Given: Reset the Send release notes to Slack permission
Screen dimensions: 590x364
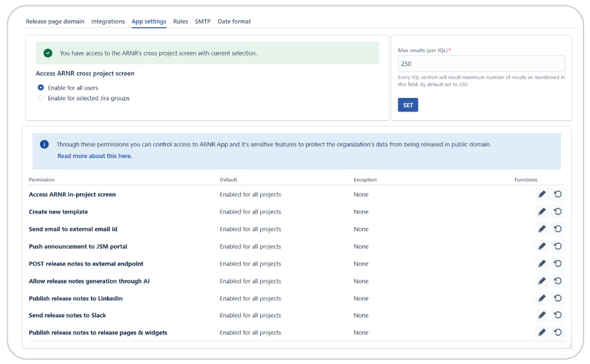Looking at the screenshot, I should tap(558, 315).
